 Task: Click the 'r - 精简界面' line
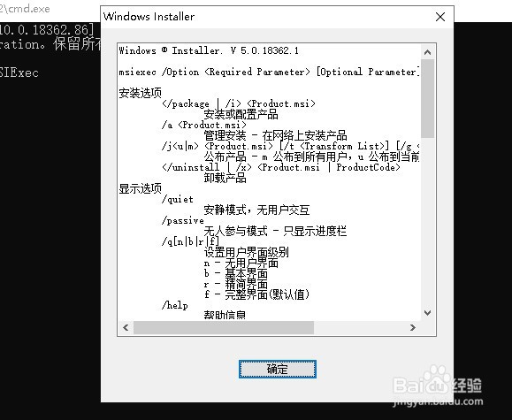tap(236, 285)
